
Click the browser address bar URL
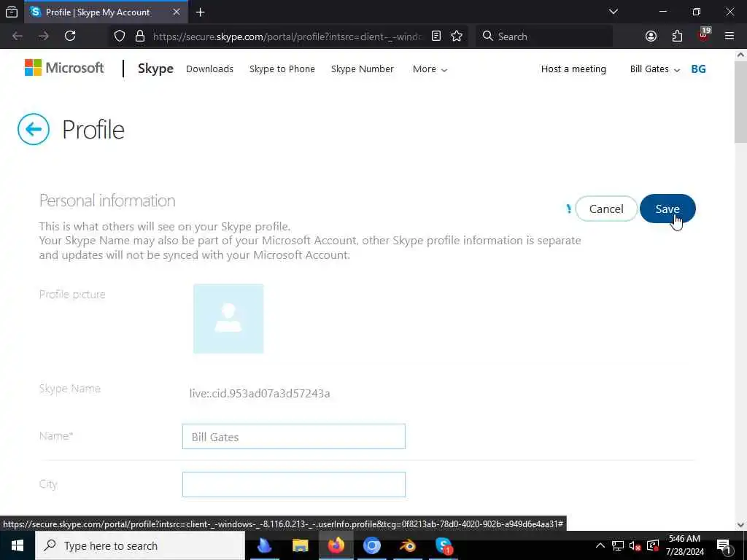(x=287, y=36)
